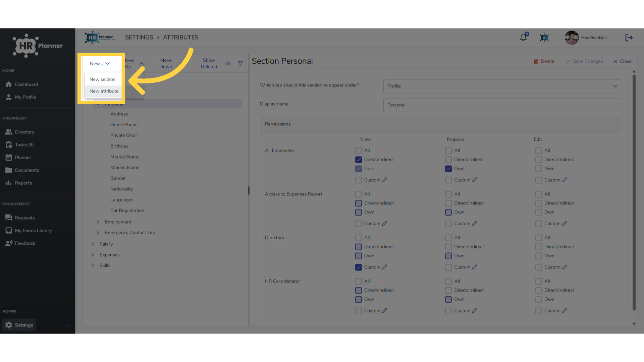Check All under Edit for HR Co-ordinator

539,282
